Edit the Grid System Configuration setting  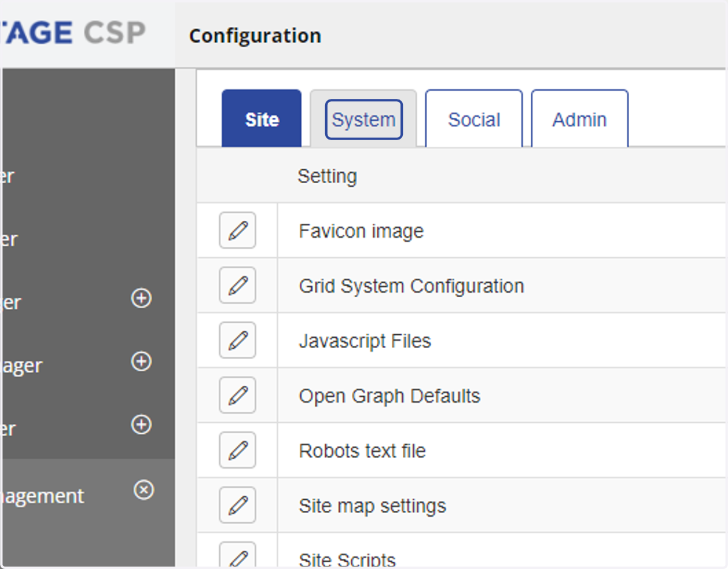[237, 285]
